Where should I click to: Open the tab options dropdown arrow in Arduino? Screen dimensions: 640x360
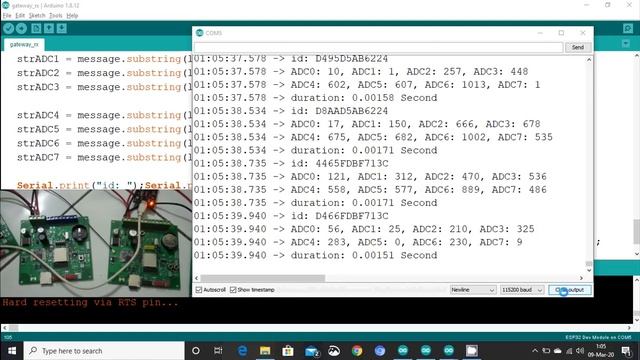click(x=626, y=43)
